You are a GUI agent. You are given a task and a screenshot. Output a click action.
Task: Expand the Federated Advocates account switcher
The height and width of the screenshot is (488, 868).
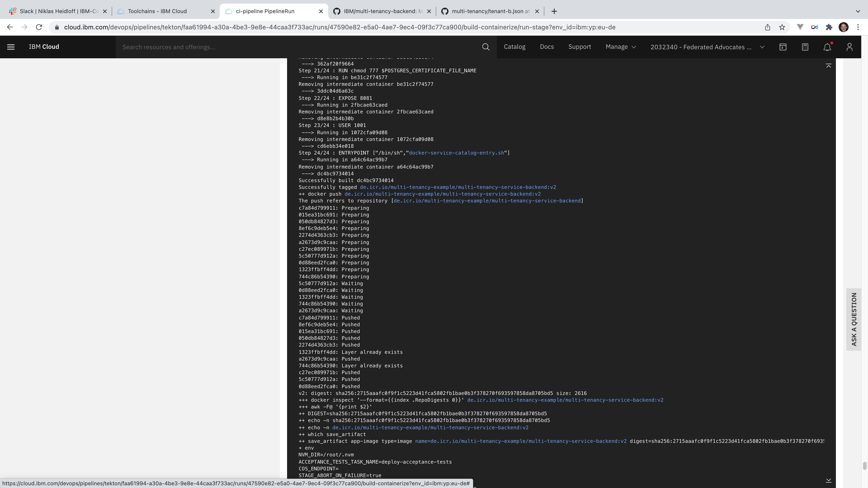click(707, 47)
